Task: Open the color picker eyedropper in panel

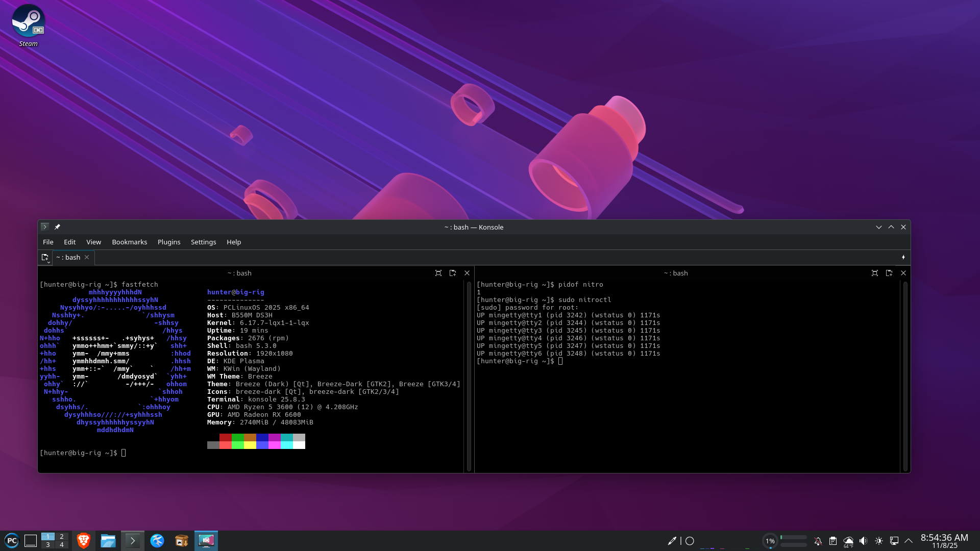Action: pyautogui.click(x=672, y=541)
